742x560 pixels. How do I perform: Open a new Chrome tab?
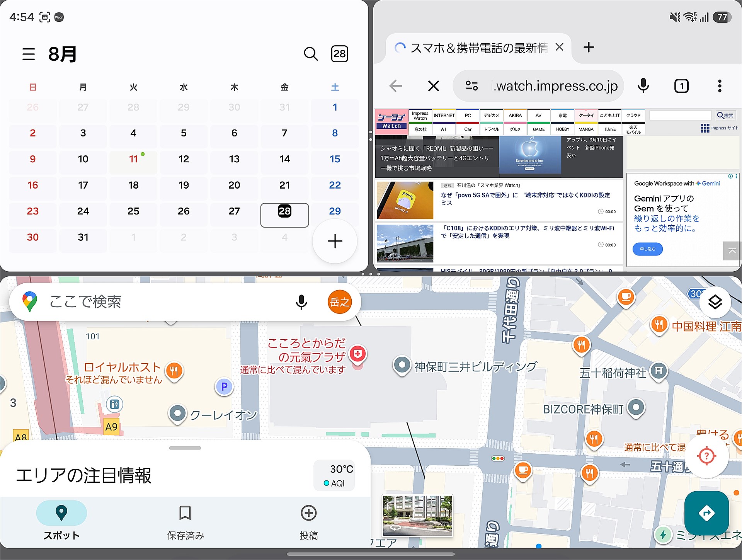click(x=589, y=47)
